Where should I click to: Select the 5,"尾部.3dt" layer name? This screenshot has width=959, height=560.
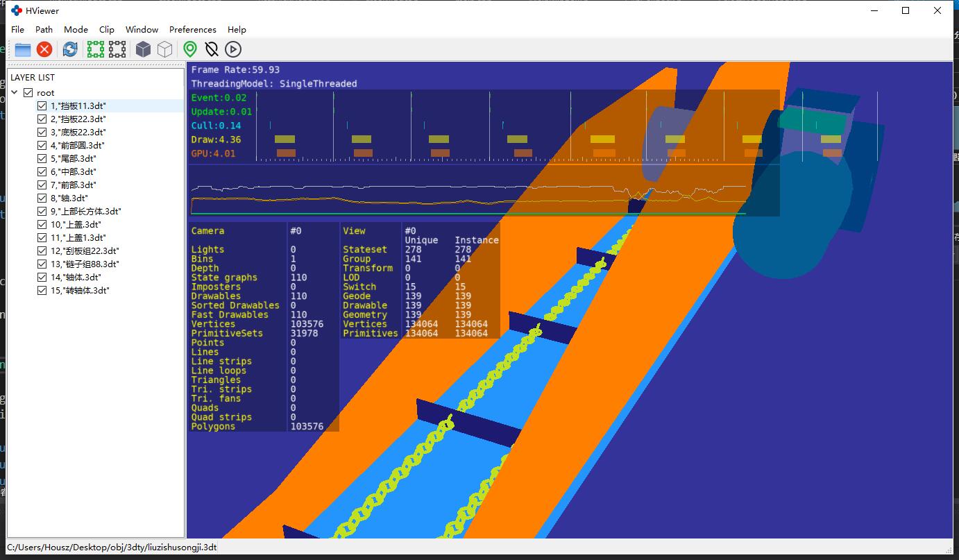[x=73, y=158]
